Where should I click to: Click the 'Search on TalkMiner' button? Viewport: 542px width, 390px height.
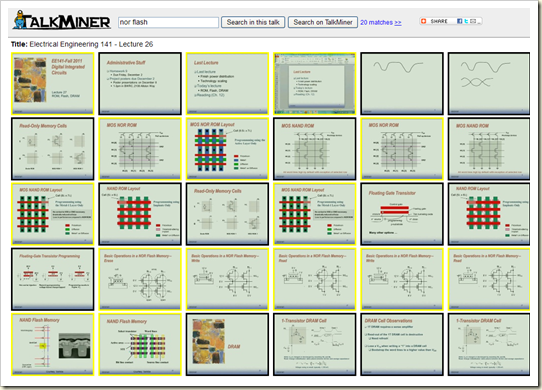click(323, 22)
